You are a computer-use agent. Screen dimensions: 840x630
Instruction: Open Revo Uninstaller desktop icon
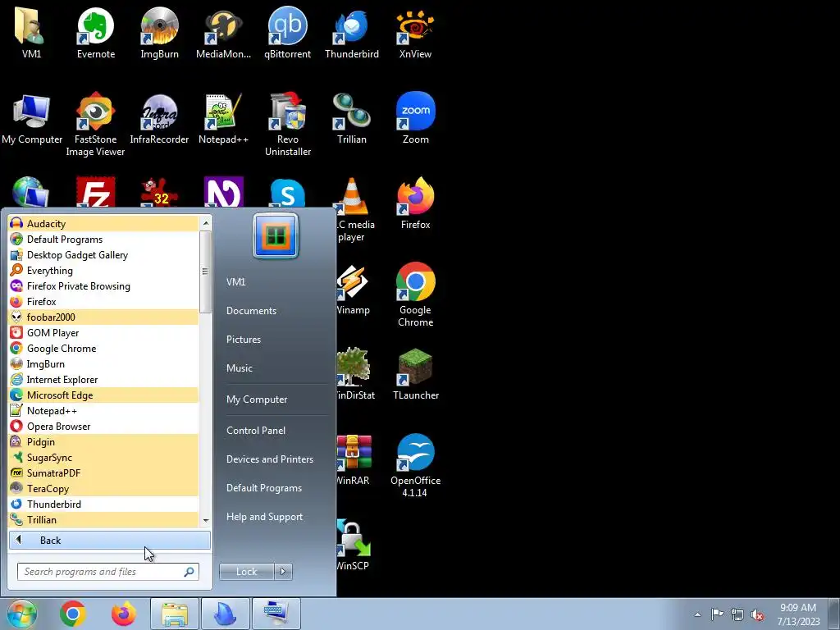(x=288, y=125)
